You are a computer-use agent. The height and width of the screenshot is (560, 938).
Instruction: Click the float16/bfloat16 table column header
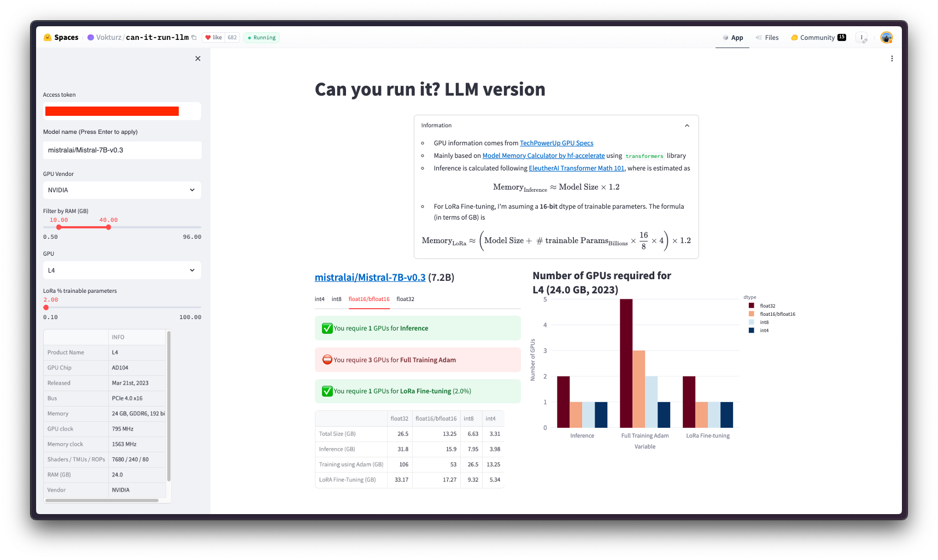(436, 418)
